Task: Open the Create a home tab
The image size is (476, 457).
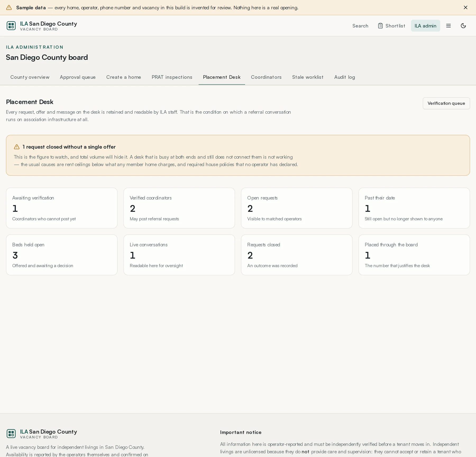Action: coord(124,77)
